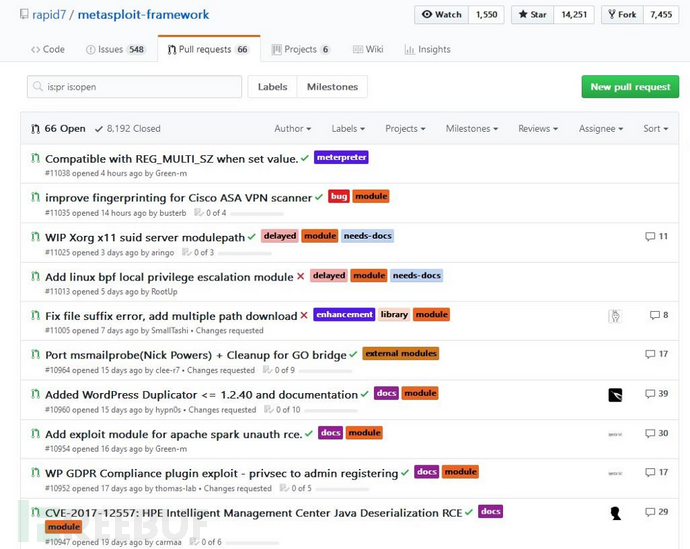Click green check status on REG_MULTI_SZ pull request

305,158
